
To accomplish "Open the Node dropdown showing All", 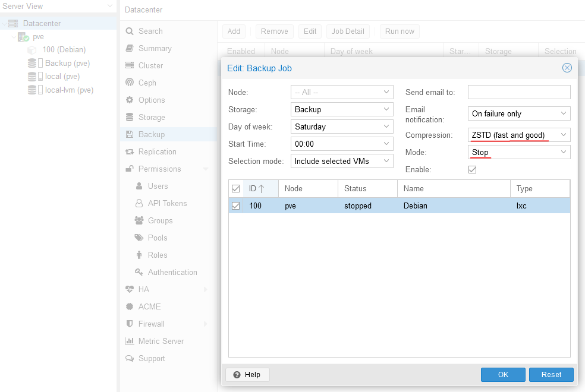I will tap(386, 92).
